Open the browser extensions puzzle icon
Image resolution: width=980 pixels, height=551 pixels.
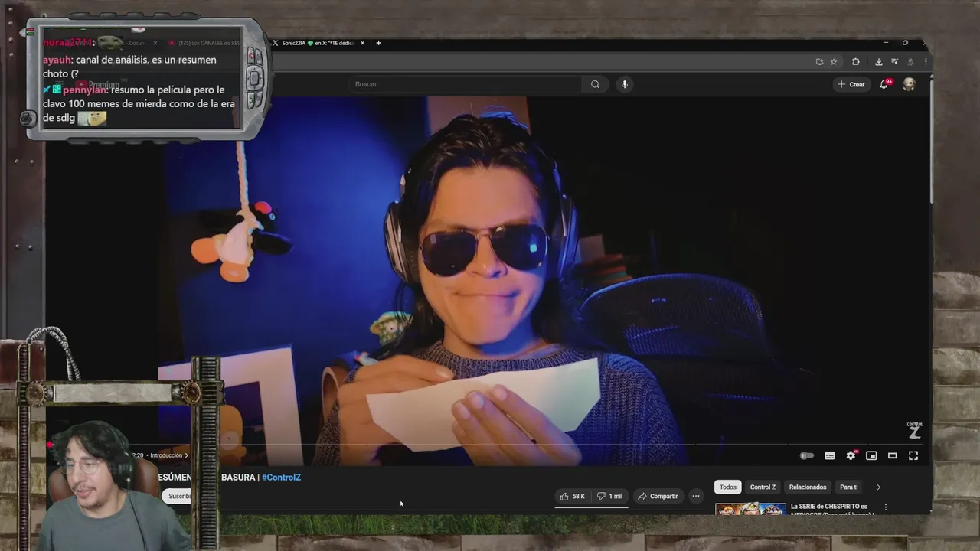click(856, 62)
